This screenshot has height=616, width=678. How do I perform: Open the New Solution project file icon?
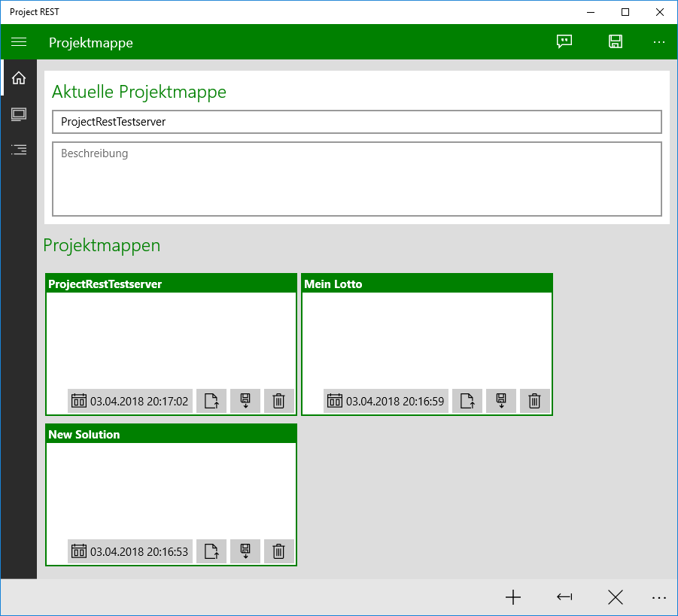(x=211, y=551)
